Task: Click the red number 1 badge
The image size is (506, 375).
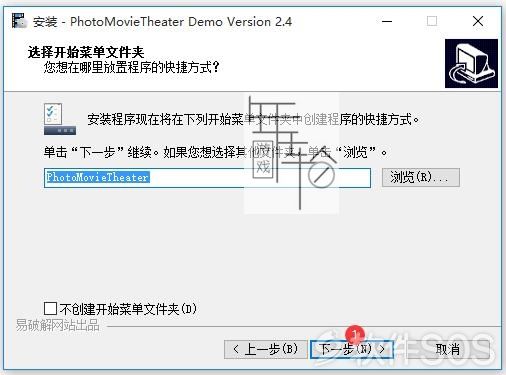Action: (x=355, y=333)
